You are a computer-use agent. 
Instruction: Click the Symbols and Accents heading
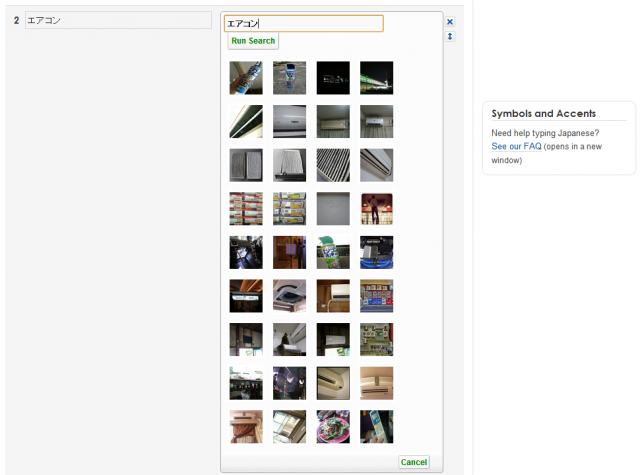coord(543,113)
